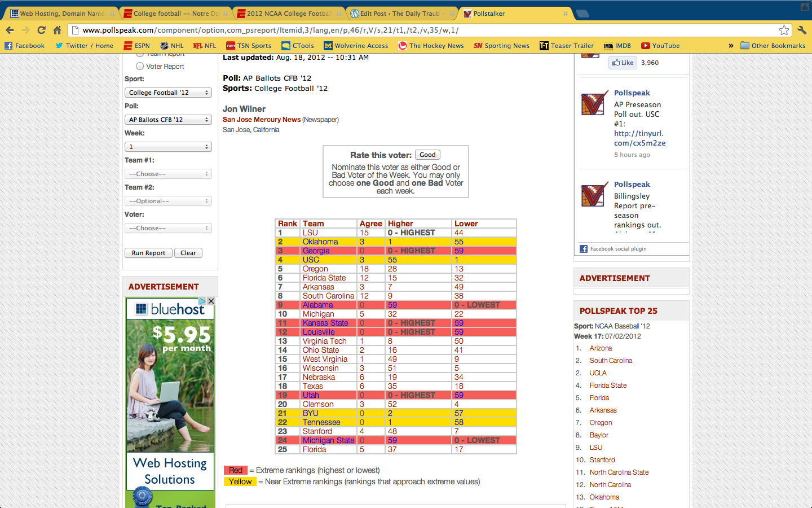Open the ESPN bookmark in bookmarks bar
This screenshot has width=812, height=508.
click(136, 46)
